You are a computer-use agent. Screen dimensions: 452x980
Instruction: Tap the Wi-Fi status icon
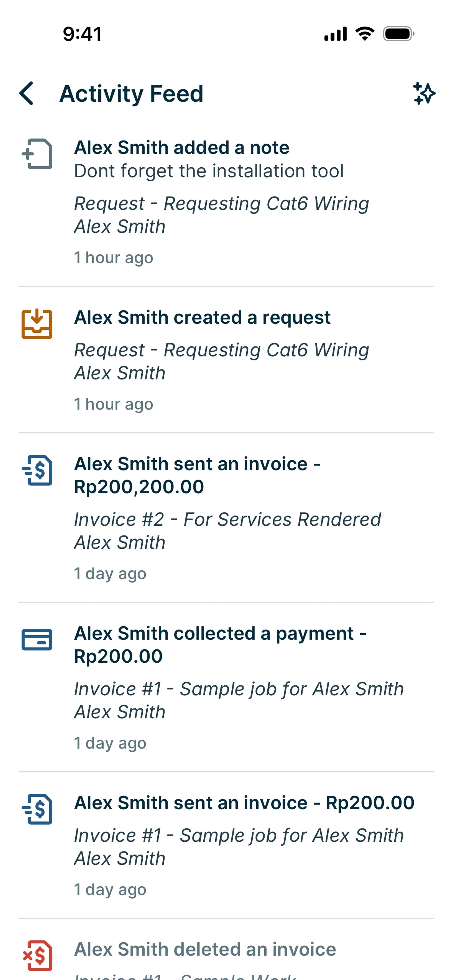364,34
